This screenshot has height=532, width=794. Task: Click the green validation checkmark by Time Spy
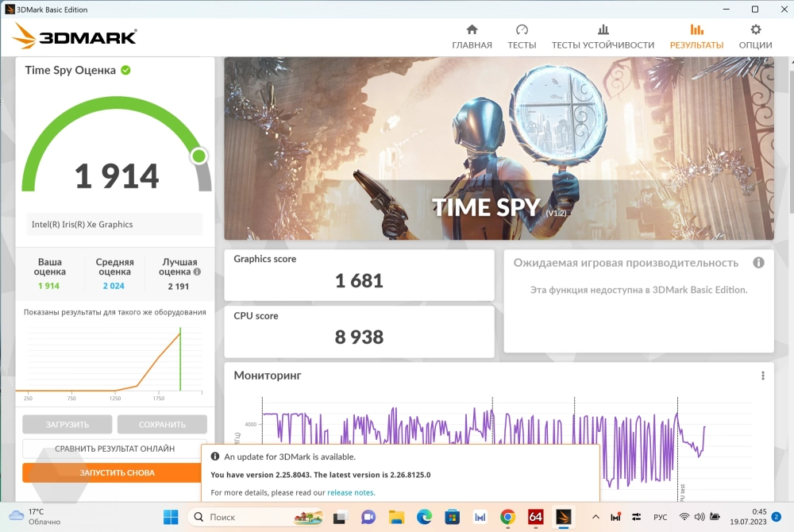[x=125, y=70]
